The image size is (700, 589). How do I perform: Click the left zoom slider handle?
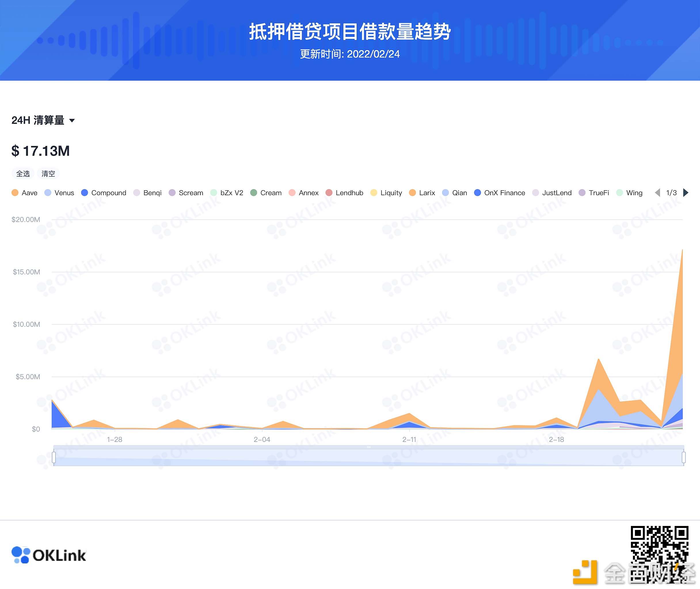click(54, 457)
